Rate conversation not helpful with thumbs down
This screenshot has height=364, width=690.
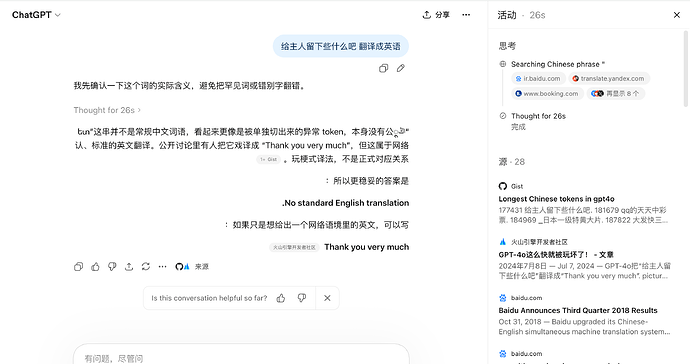pyautogui.click(x=302, y=298)
